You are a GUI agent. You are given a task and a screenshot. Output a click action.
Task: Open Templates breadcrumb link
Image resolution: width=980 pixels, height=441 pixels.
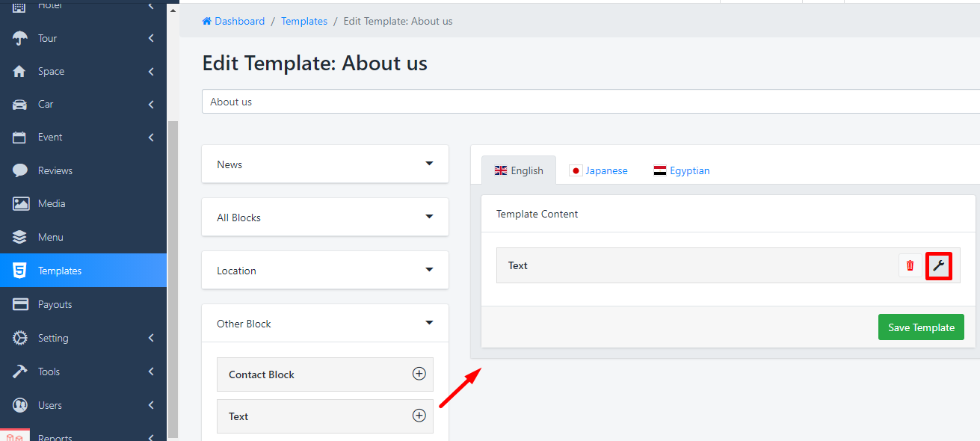[x=304, y=21]
